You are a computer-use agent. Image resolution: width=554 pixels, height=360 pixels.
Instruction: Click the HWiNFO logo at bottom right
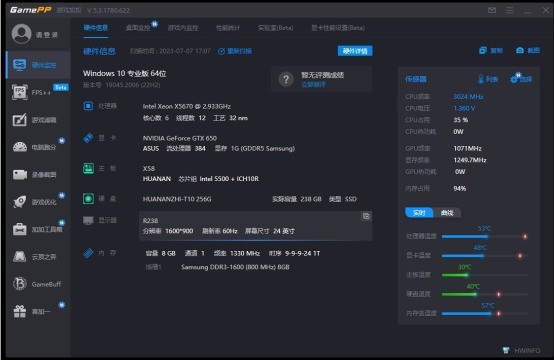pos(521,350)
